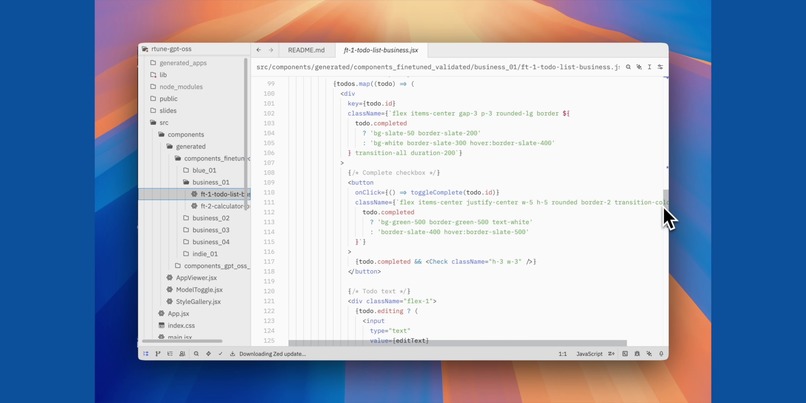Click the '{/* Todo text */}' comment

pyautogui.click(x=379, y=291)
